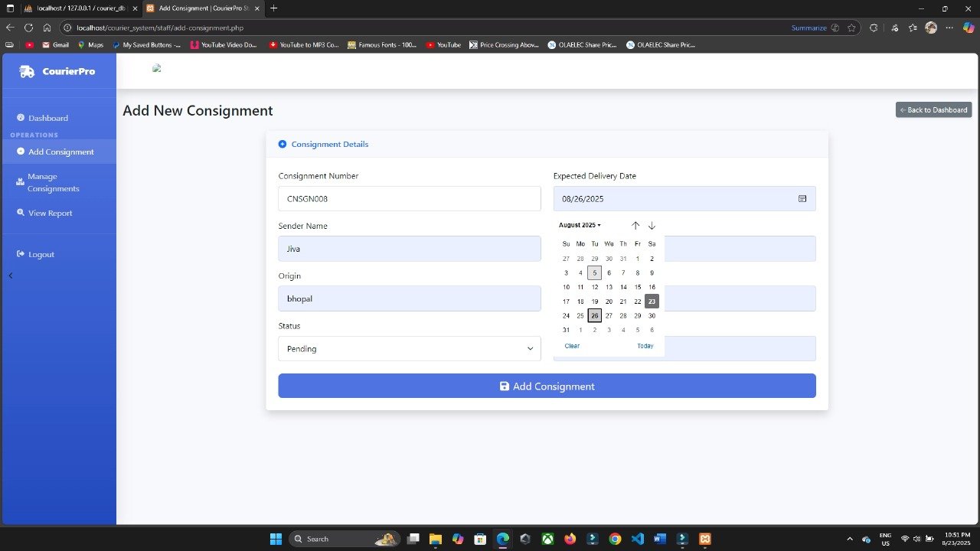Viewport: 980px width, 551px height.
Task: Open Visual Studio Code from taskbar
Action: (x=638, y=539)
